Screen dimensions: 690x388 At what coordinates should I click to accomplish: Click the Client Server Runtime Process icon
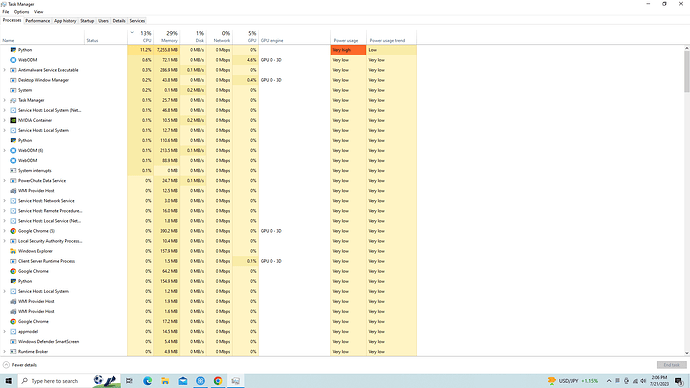pos(13,261)
